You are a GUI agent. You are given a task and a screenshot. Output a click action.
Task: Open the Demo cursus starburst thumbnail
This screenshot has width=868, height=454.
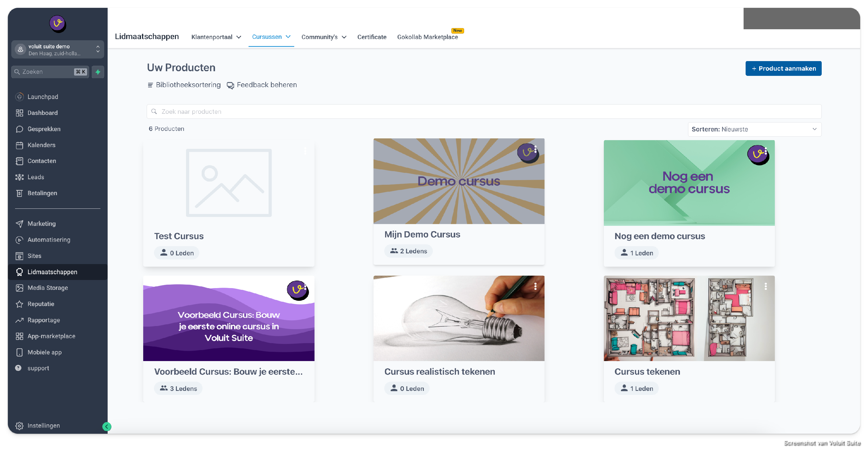tap(459, 181)
